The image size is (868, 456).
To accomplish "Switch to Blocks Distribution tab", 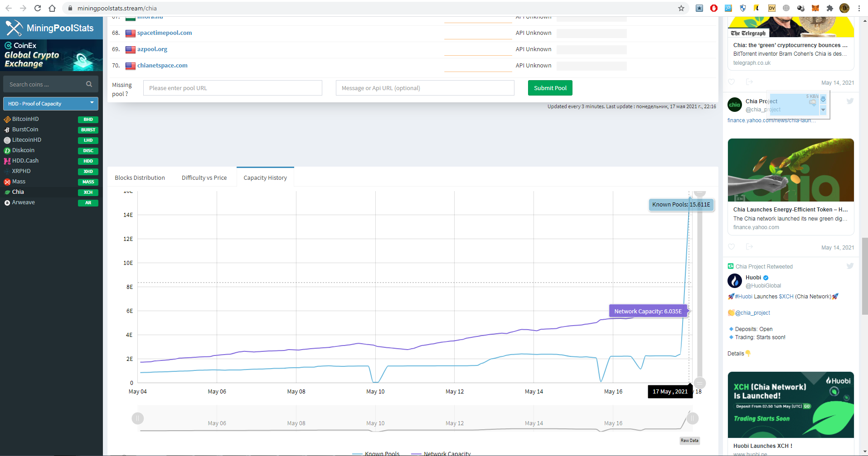I will point(140,178).
